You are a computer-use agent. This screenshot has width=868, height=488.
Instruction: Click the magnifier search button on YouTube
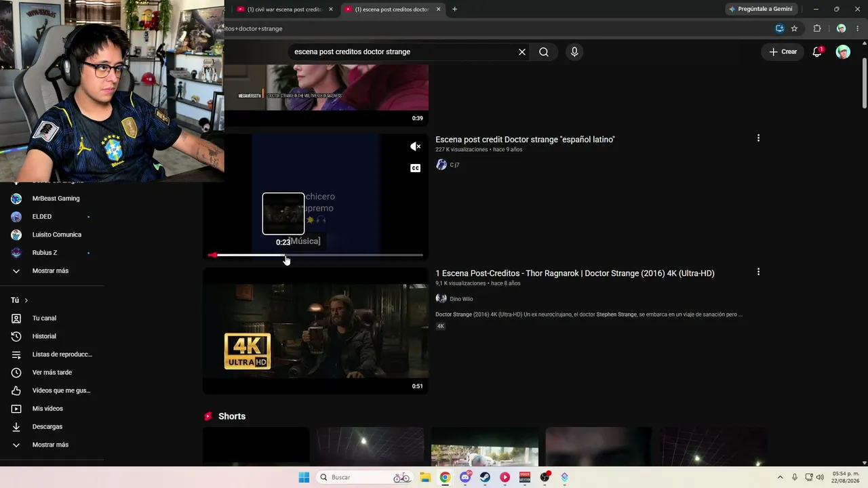point(544,52)
